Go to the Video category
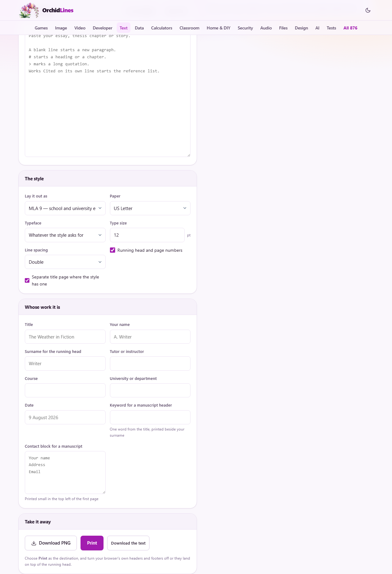The height and width of the screenshot is (574, 392). click(x=80, y=28)
